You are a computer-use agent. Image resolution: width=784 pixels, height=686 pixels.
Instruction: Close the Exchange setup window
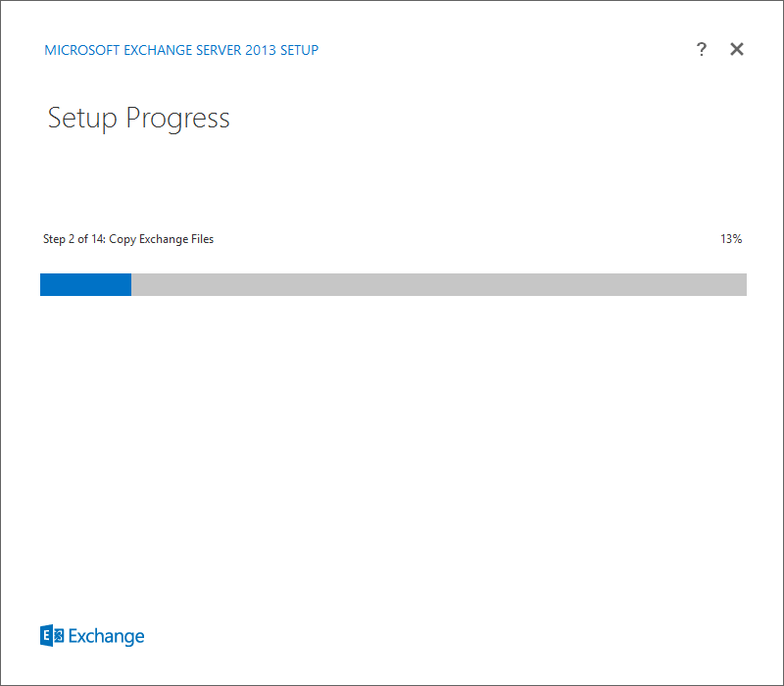(737, 50)
